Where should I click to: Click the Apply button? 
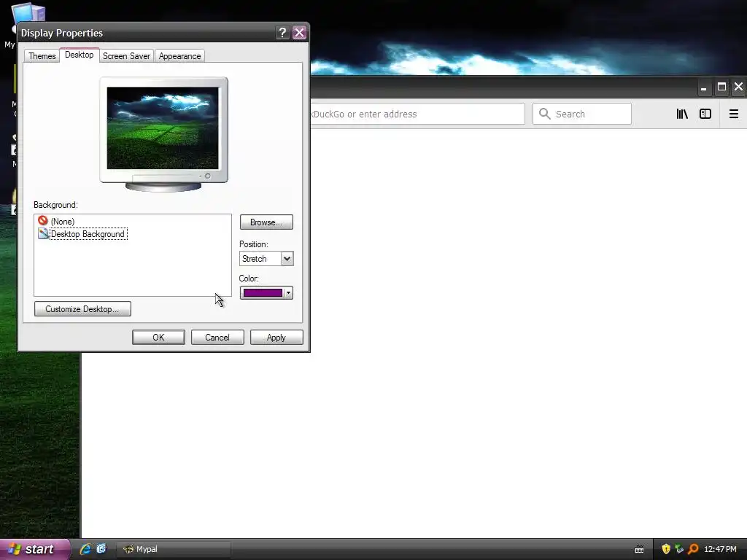pos(276,337)
